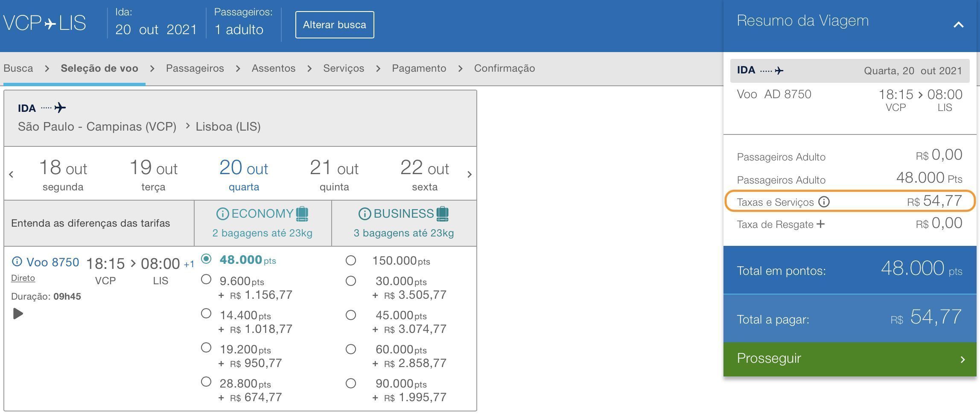Viewport: 980px width, 414px height.
Task: Go to the Assentos step
Action: click(x=274, y=68)
